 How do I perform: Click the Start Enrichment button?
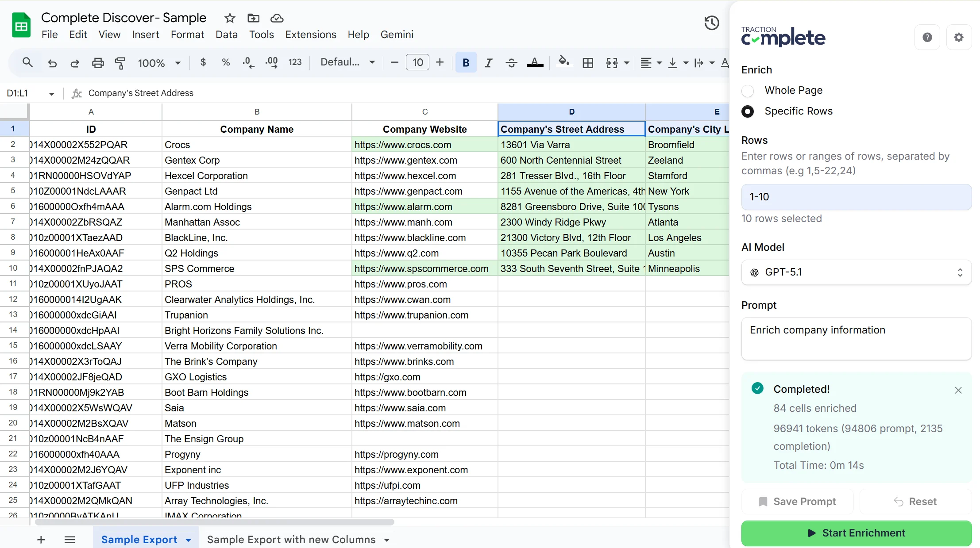click(856, 533)
